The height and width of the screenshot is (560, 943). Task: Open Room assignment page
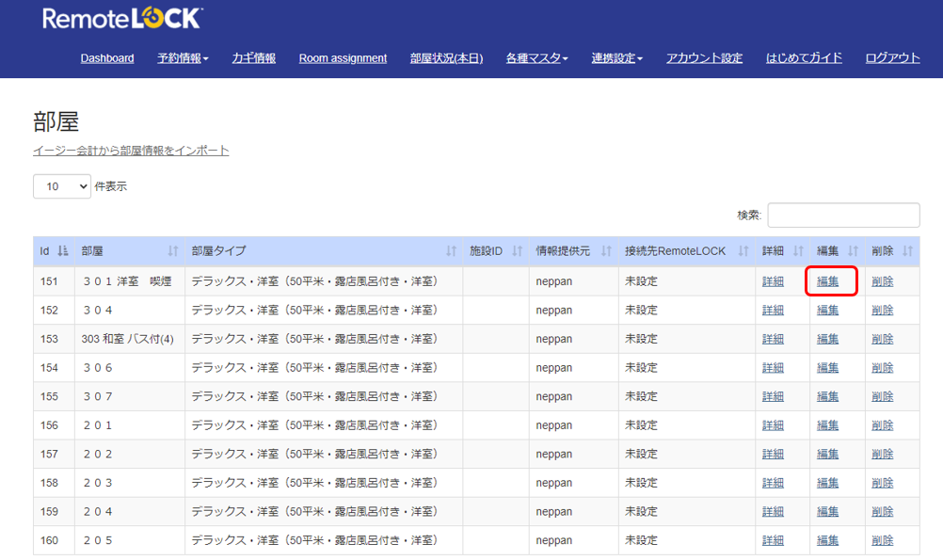coord(343,58)
